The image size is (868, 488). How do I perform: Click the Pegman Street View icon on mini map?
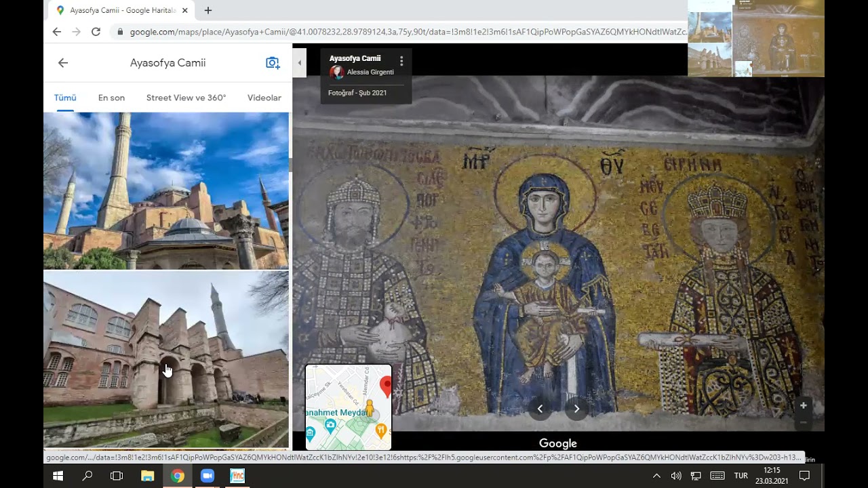point(370,409)
